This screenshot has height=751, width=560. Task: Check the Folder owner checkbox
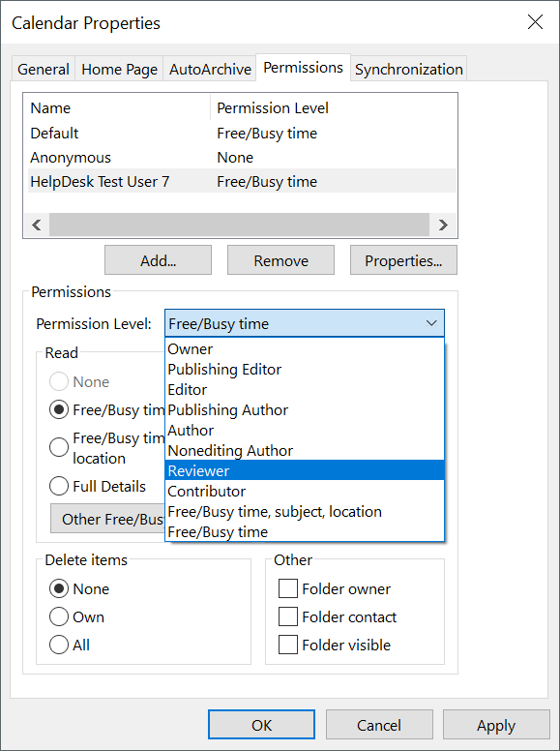(288, 588)
